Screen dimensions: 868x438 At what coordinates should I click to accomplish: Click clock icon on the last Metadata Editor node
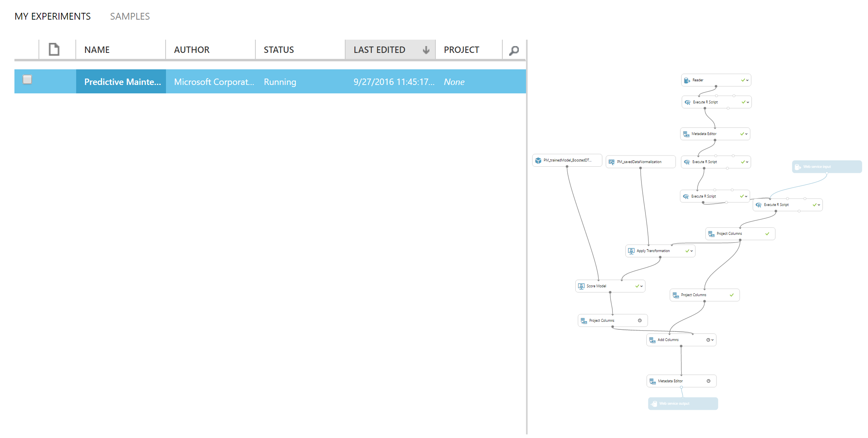[708, 381]
